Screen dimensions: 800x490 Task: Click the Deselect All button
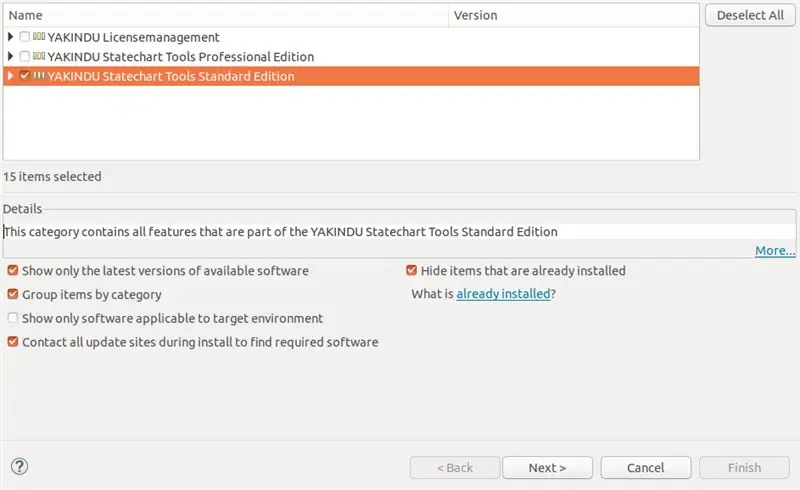pos(750,15)
